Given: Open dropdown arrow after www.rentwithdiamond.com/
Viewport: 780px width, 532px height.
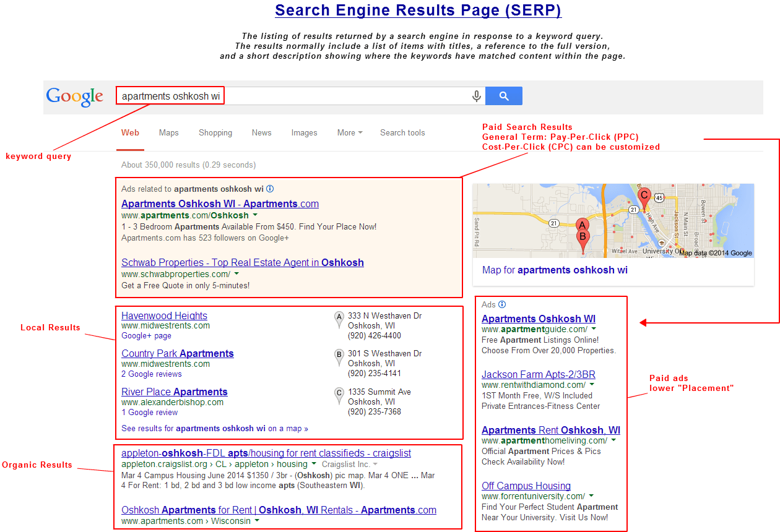Looking at the screenshot, I should click(x=591, y=385).
